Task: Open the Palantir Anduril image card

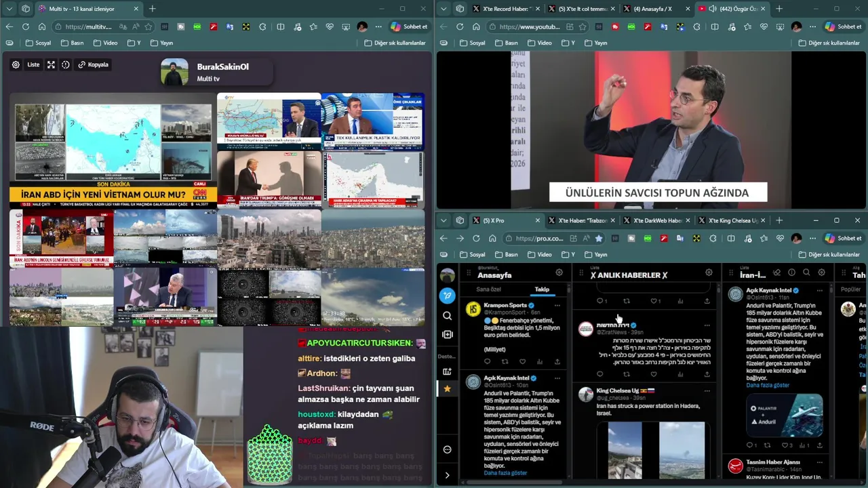Action: (x=785, y=415)
